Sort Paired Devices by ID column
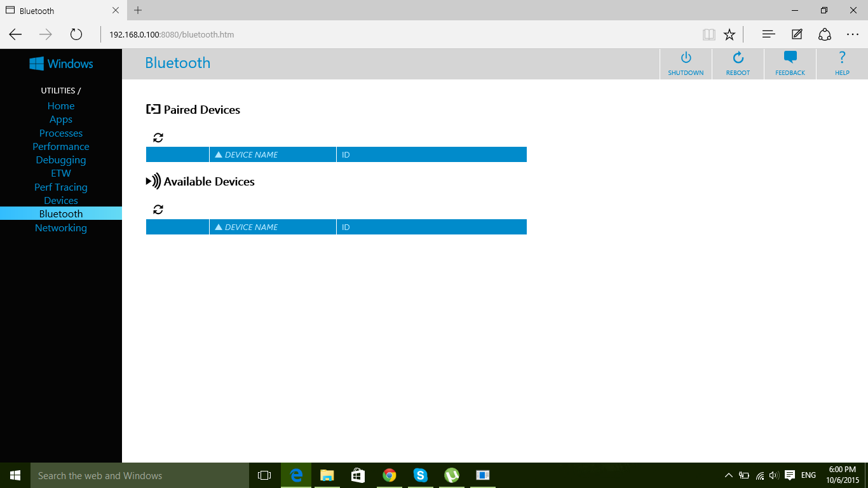This screenshot has width=868, height=488. [431, 154]
